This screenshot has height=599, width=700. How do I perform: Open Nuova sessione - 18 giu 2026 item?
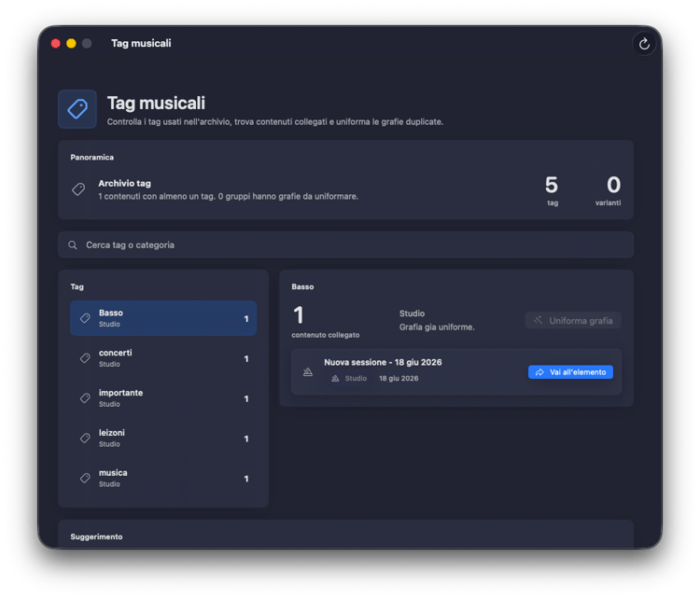456,371
